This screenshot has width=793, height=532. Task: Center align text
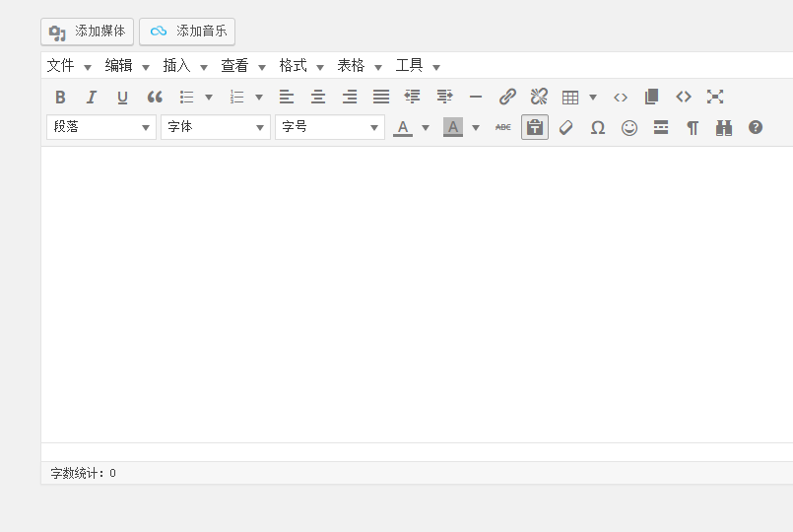click(x=318, y=97)
